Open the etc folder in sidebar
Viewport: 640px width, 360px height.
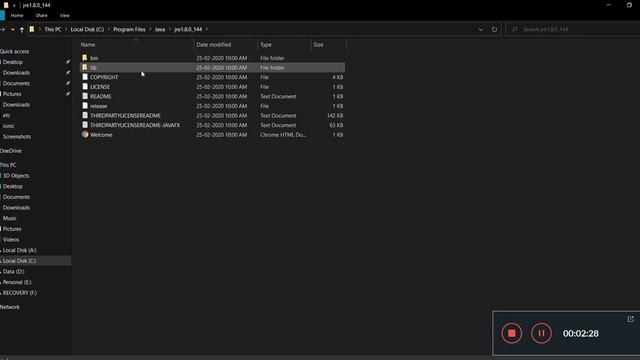click(7, 116)
